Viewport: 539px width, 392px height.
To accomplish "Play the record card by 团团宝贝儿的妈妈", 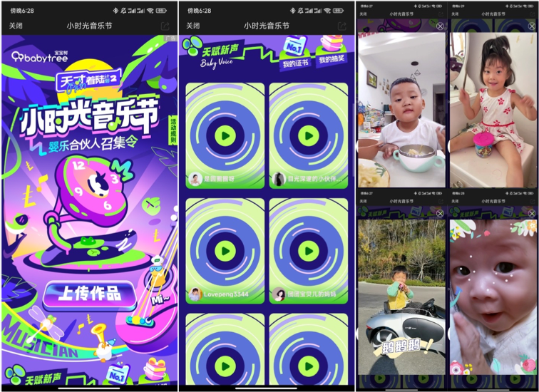I will pyautogui.click(x=309, y=251).
